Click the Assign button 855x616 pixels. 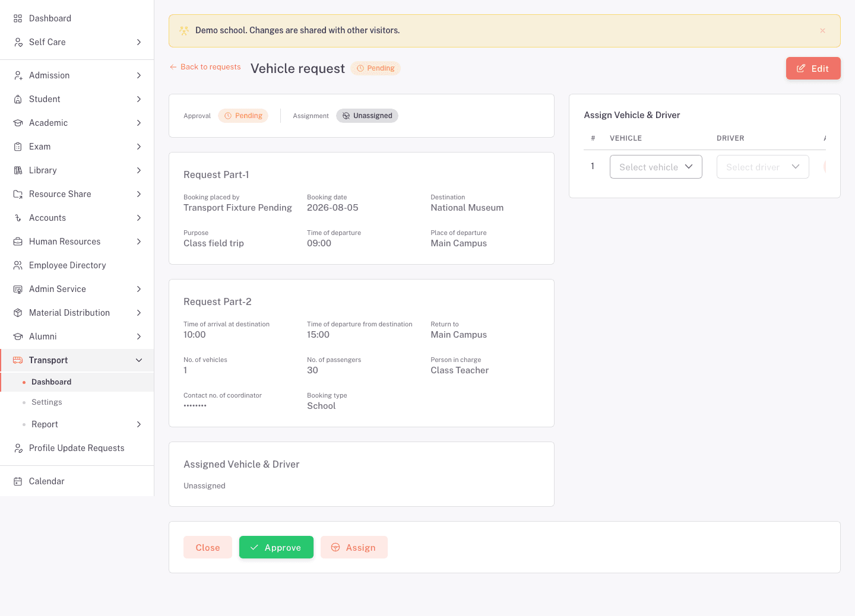(x=354, y=547)
